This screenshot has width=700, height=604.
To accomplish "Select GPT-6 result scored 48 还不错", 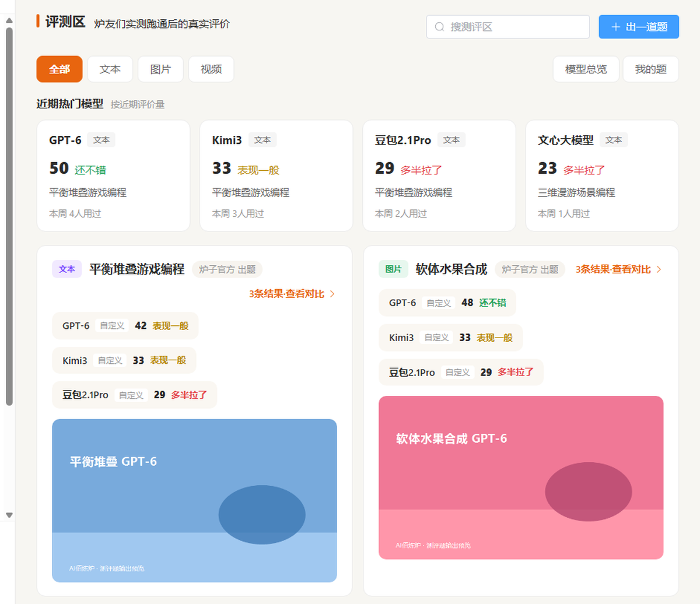I will click(x=447, y=303).
